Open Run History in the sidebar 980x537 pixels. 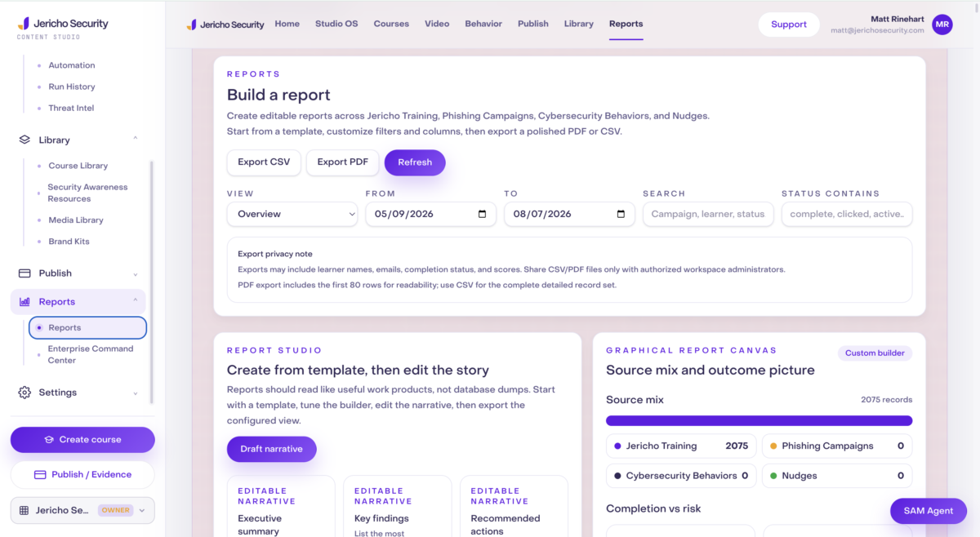(72, 87)
